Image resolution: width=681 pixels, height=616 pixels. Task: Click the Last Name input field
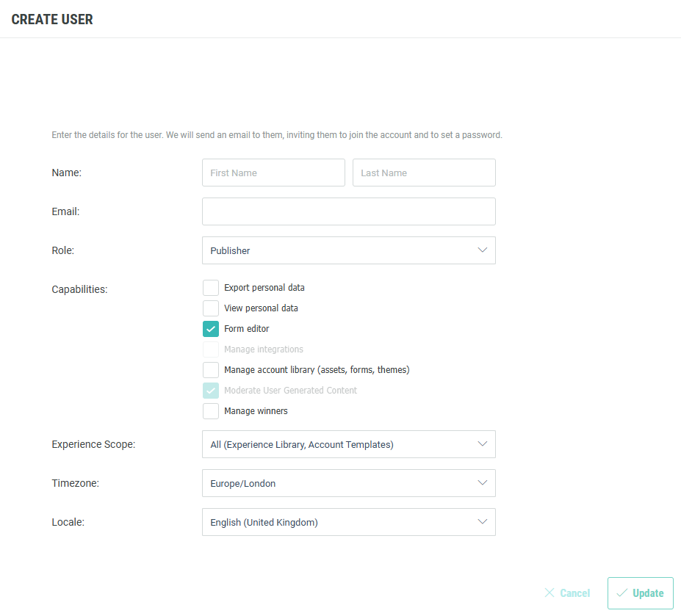pos(424,173)
